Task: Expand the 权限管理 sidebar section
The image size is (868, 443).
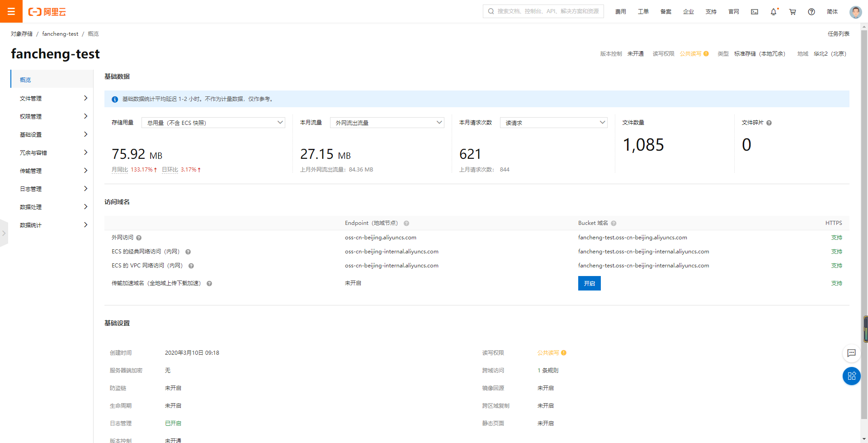Action: [52, 116]
